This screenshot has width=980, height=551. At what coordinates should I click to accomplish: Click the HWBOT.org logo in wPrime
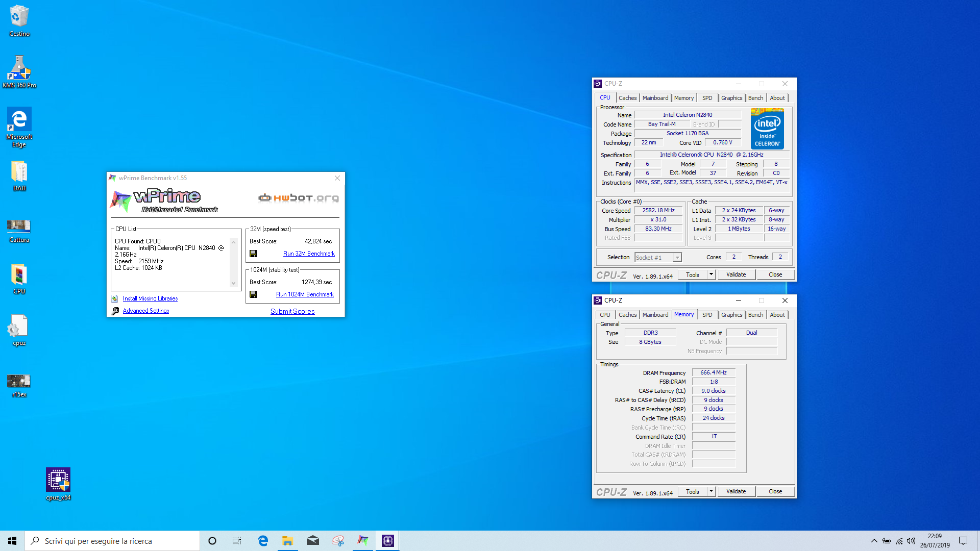pos(298,198)
